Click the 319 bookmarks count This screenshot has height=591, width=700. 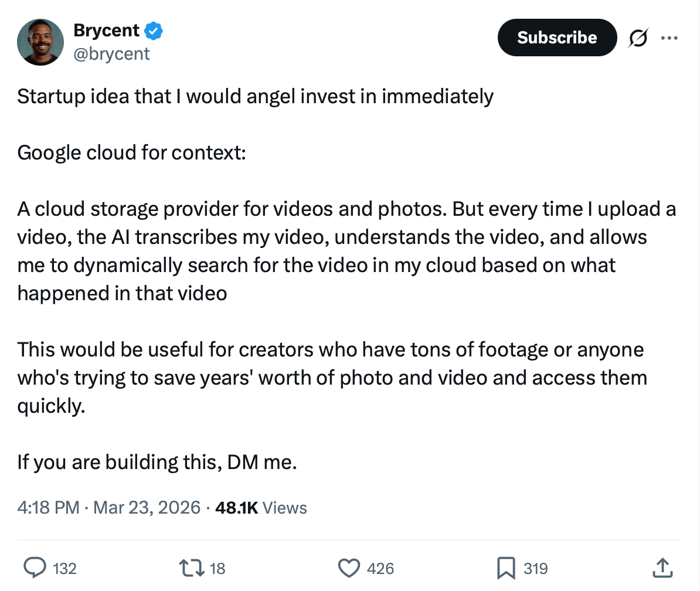click(x=535, y=568)
